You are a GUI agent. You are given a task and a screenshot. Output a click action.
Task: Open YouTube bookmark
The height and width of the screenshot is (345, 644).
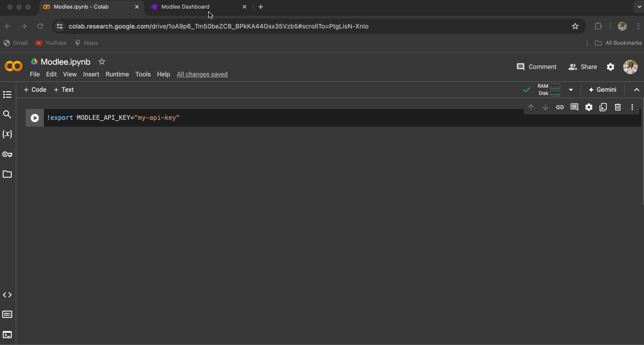click(51, 43)
